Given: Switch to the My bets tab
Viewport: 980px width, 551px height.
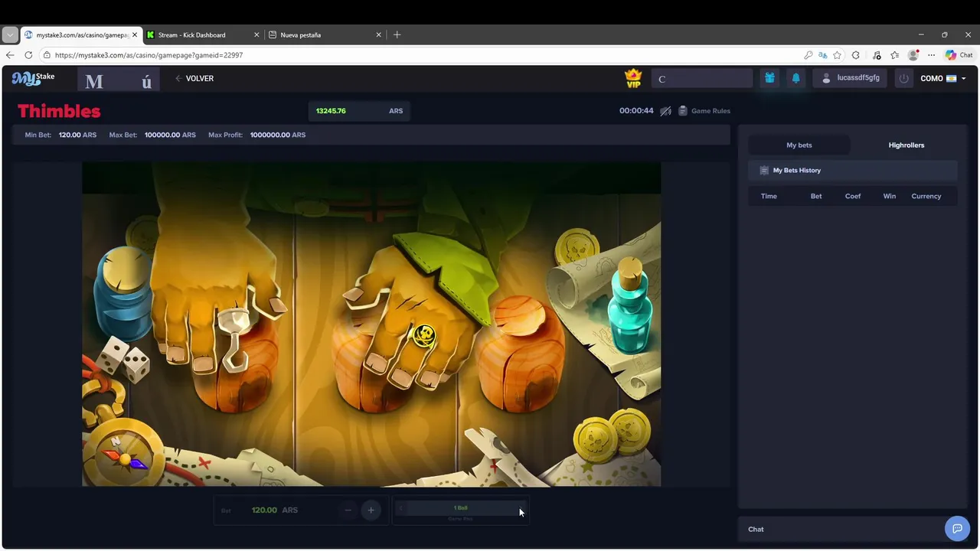Looking at the screenshot, I should 799,145.
